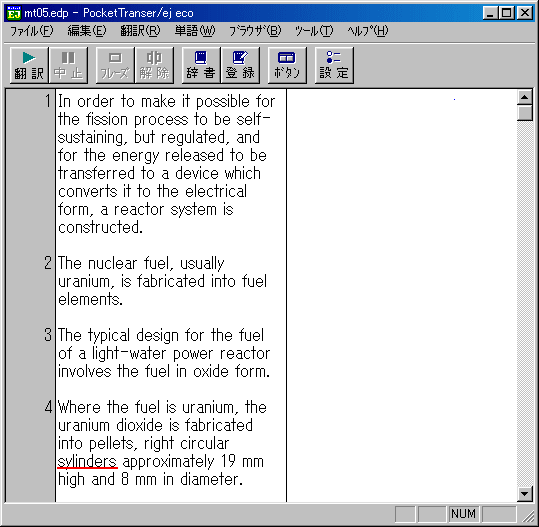Click the scrollbar down arrow
The image size is (539, 527).
[525, 494]
